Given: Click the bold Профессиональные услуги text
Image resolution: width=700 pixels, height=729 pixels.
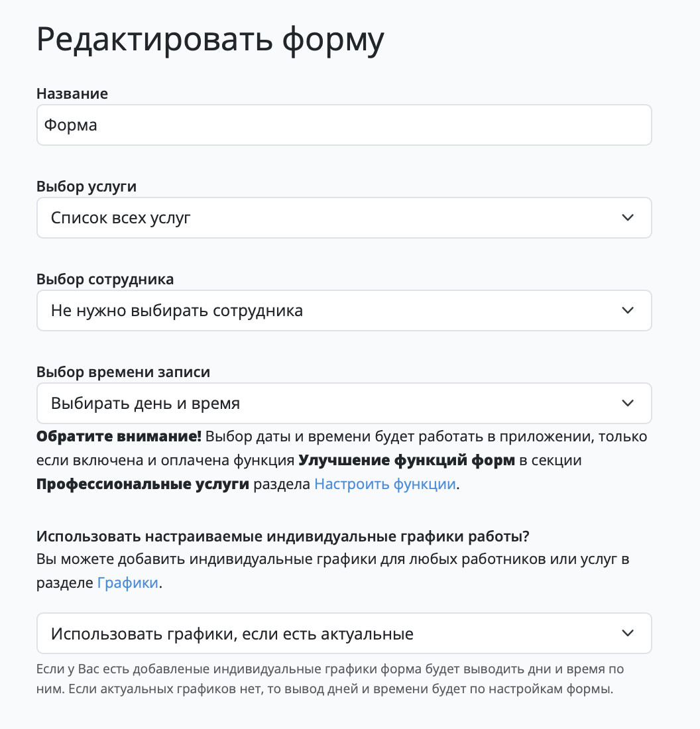Looking at the screenshot, I should 143,484.
